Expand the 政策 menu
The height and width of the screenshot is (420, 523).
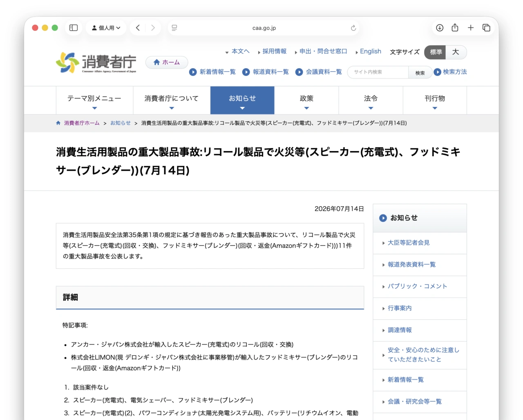click(306, 101)
